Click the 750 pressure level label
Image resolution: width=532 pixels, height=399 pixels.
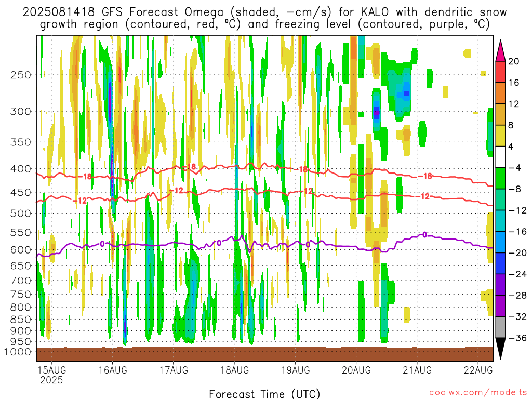[x=21, y=295]
